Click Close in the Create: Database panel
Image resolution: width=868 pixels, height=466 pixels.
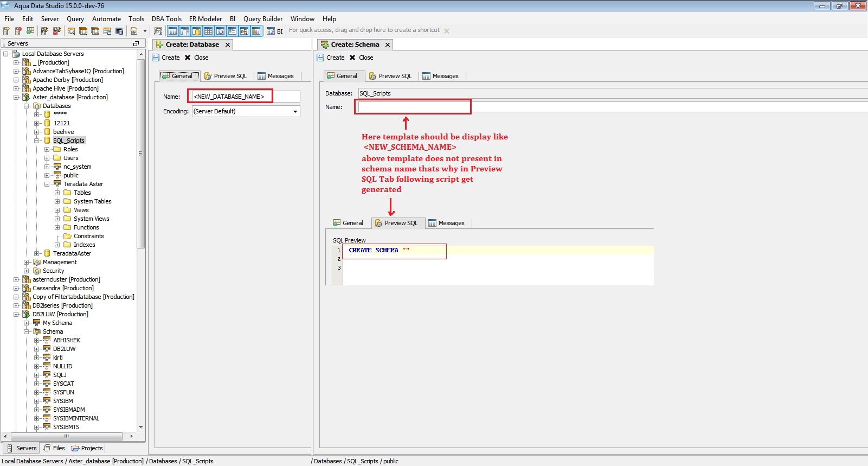(x=196, y=58)
